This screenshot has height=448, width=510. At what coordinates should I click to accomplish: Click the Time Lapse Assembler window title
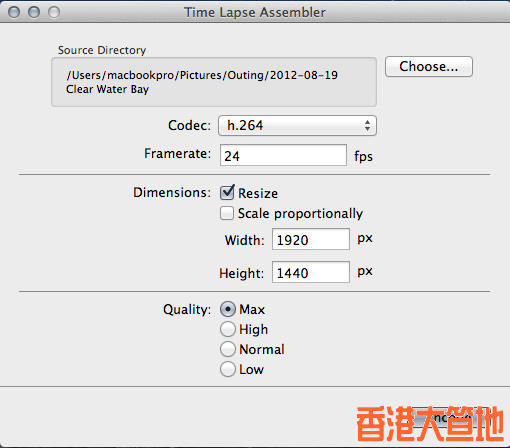[x=255, y=13]
